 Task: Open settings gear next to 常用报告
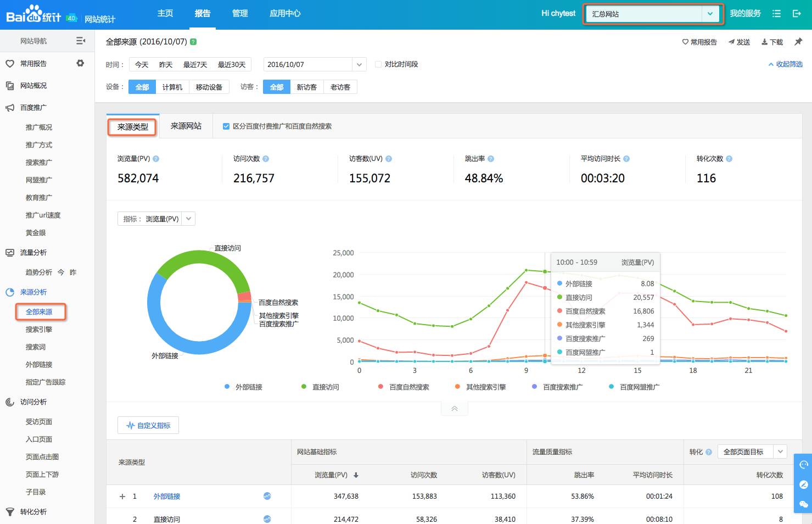pos(80,63)
